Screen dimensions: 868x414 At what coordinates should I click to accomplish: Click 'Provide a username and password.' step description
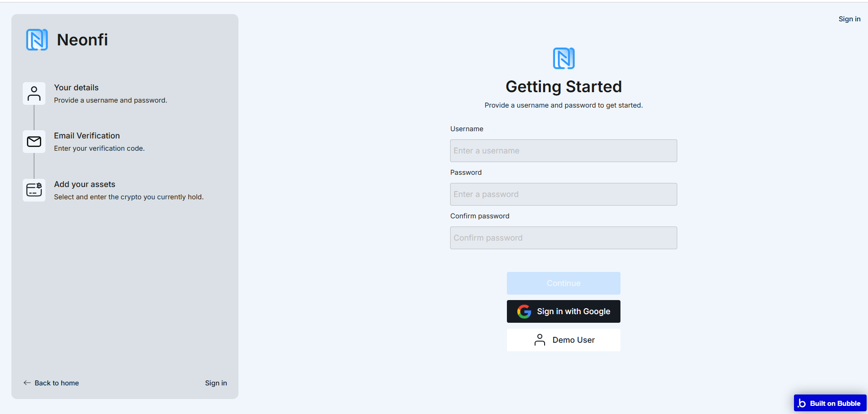point(110,100)
